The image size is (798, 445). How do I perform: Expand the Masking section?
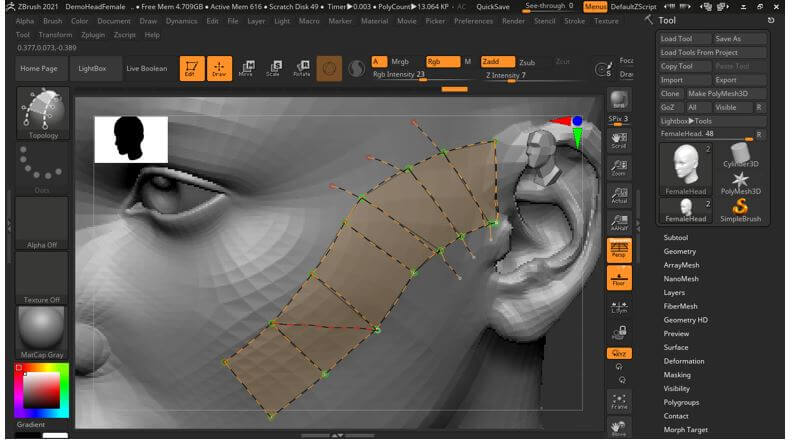[677, 375]
